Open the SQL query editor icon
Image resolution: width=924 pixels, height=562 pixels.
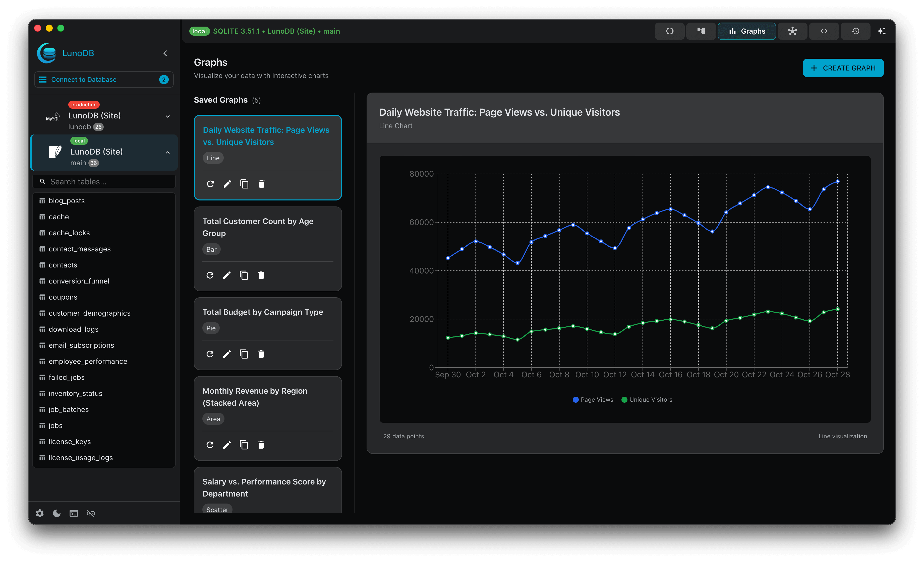point(670,31)
